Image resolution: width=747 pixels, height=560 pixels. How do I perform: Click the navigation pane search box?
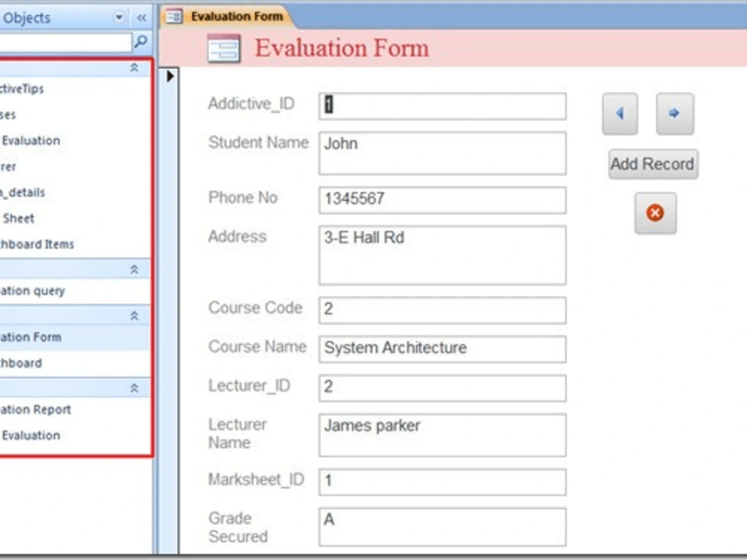tap(65, 42)
